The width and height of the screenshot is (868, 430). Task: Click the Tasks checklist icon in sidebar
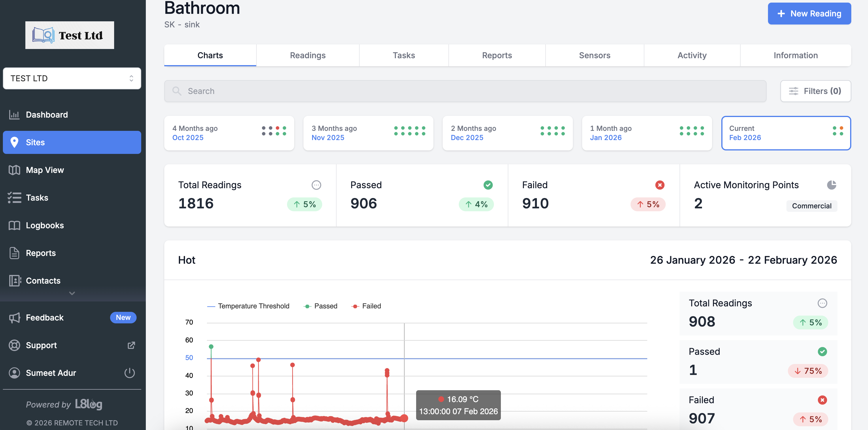coord(14,197)
